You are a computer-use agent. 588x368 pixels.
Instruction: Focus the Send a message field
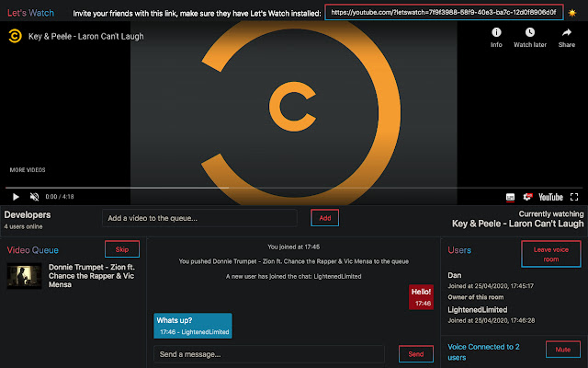click(x=269, y=354)
